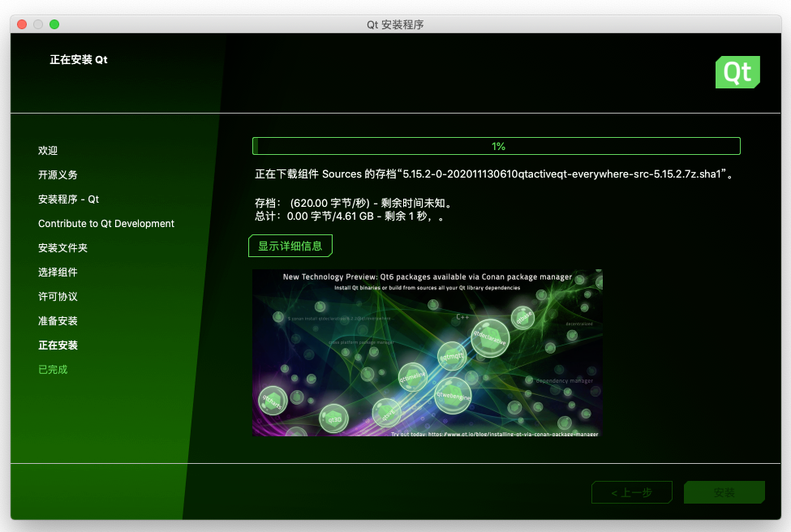Screen dimensions: 791x532
Task: Click the Qt 安装程序 window title
Action: [x=395, y=24]
